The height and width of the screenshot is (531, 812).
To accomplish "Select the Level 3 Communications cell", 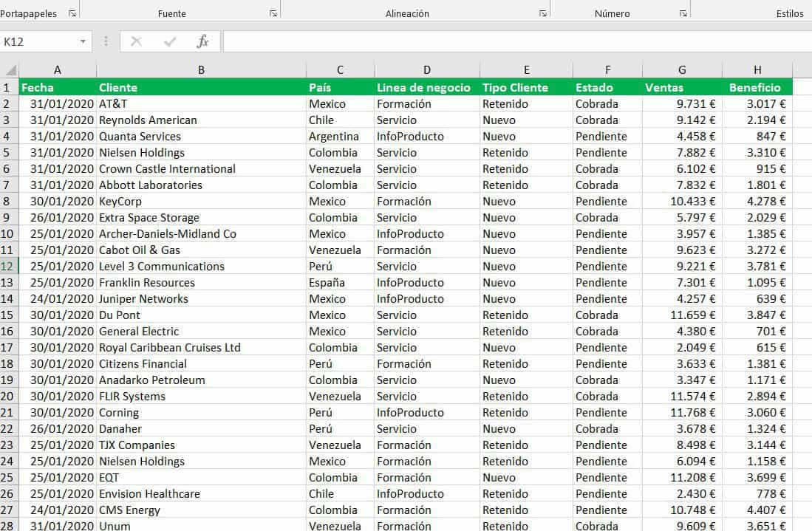I will (202, 266).
